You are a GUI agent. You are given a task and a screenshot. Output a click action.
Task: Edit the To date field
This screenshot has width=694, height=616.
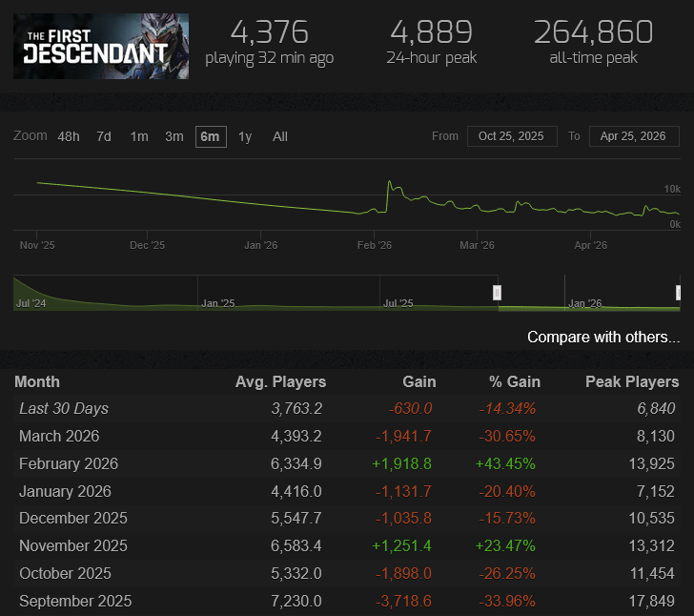point(634,136)
